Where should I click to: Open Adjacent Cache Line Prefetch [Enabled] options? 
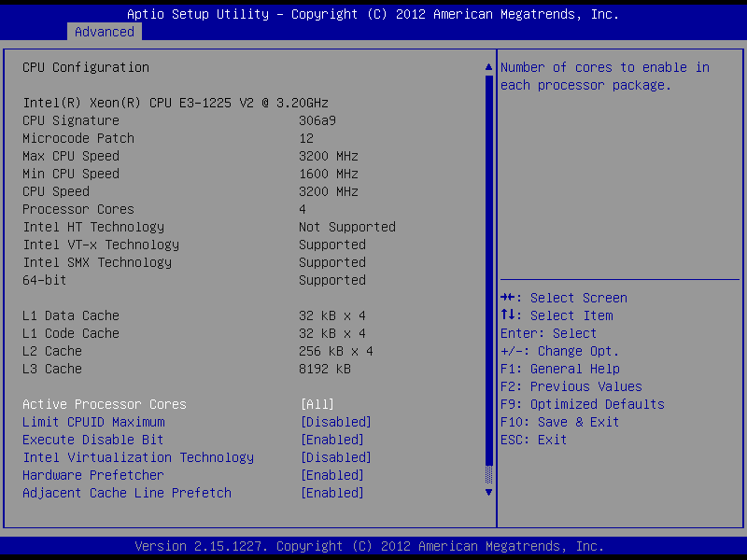click(332, 493)
